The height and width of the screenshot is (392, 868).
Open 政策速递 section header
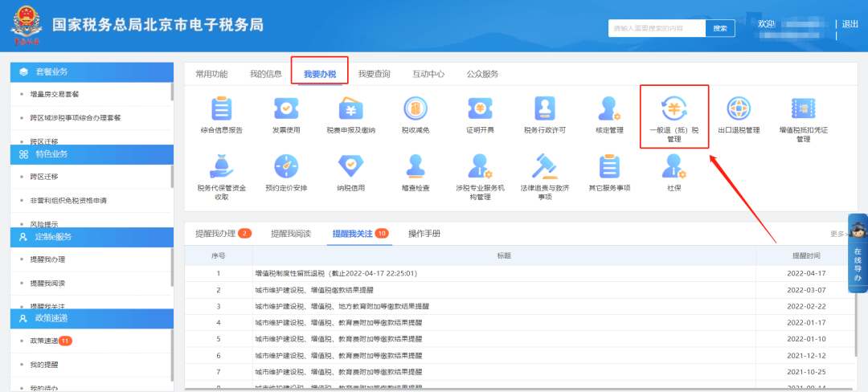click(92, 318)
